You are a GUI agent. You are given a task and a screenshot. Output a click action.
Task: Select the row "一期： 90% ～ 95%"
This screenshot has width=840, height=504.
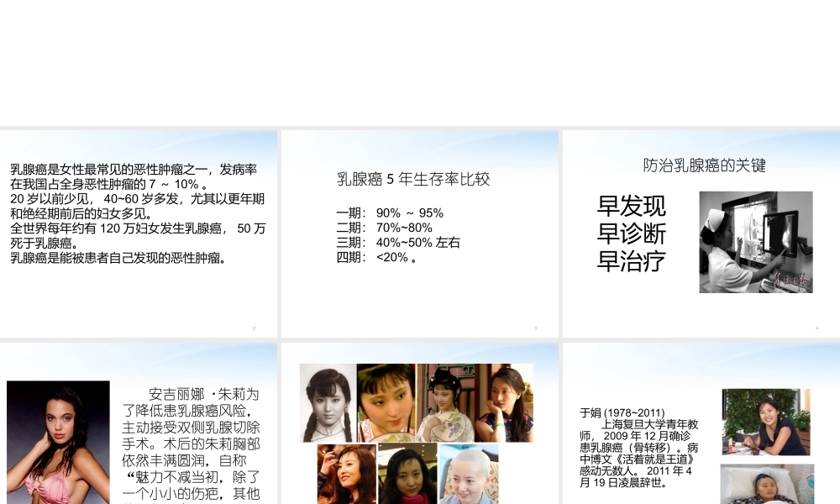point(390,213)
